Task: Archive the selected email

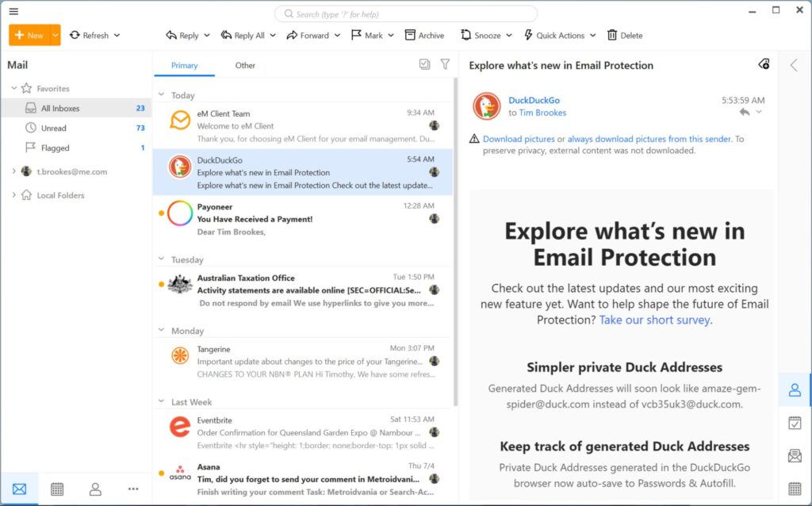Action: (424, 35)
